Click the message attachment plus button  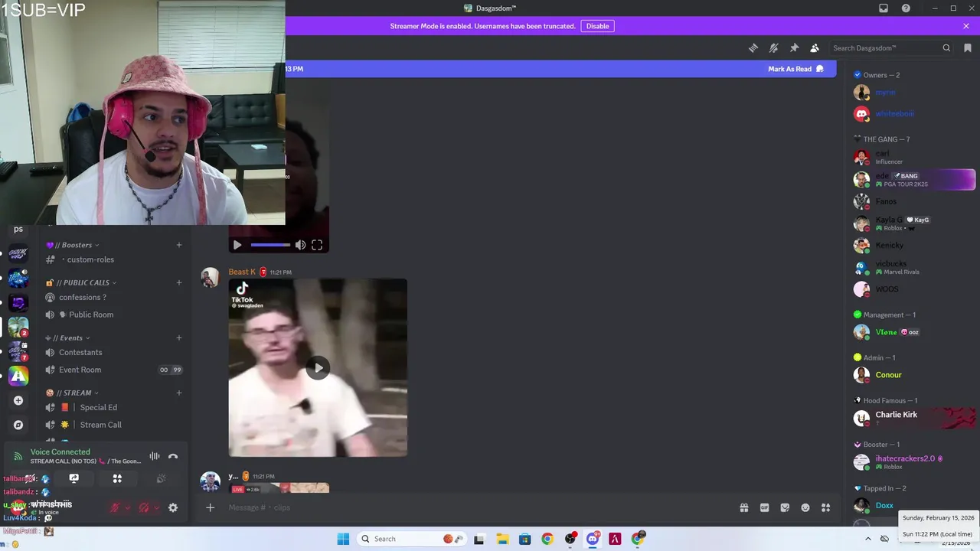[x=210, y=507]
